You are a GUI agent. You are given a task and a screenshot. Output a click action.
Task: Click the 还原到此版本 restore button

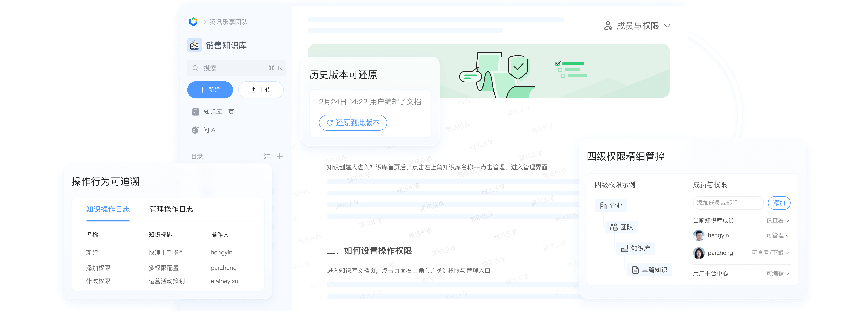(x=353, y=123)
